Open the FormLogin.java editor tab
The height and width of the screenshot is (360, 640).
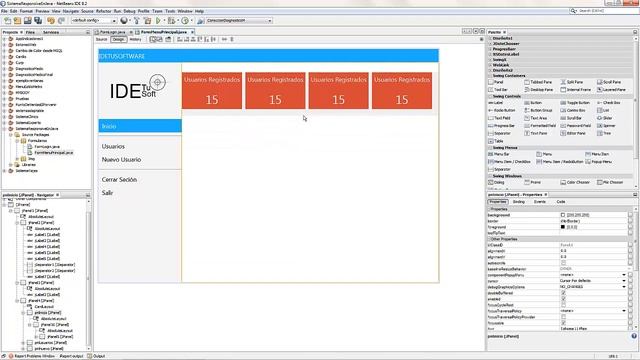(113, 32)
